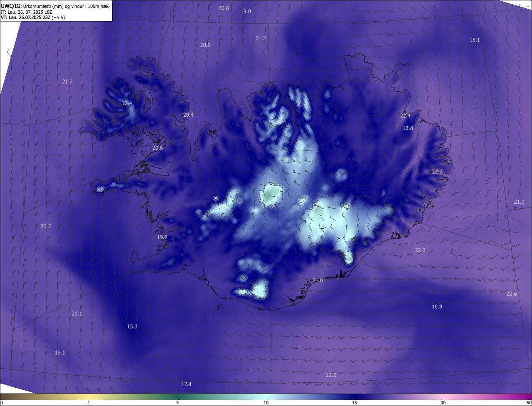Screen dimensions: 532x406
Task: Click the 20.9 value label
Action: 205,45
